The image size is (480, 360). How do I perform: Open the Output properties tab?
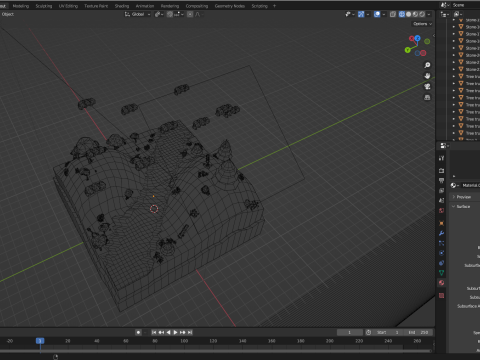tap(441, 181)
